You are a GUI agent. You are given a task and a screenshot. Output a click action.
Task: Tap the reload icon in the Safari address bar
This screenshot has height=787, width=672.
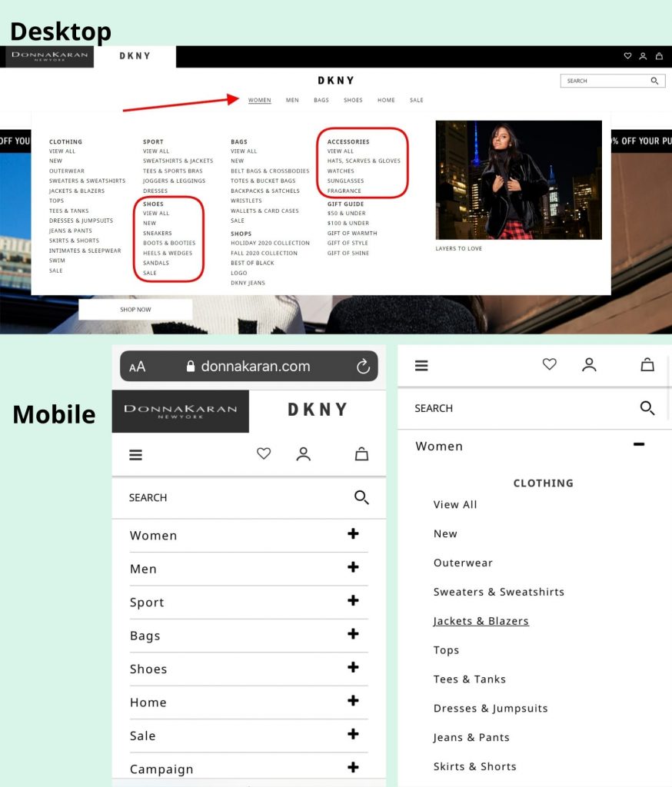pyautogui.click(x=363, y=367)
